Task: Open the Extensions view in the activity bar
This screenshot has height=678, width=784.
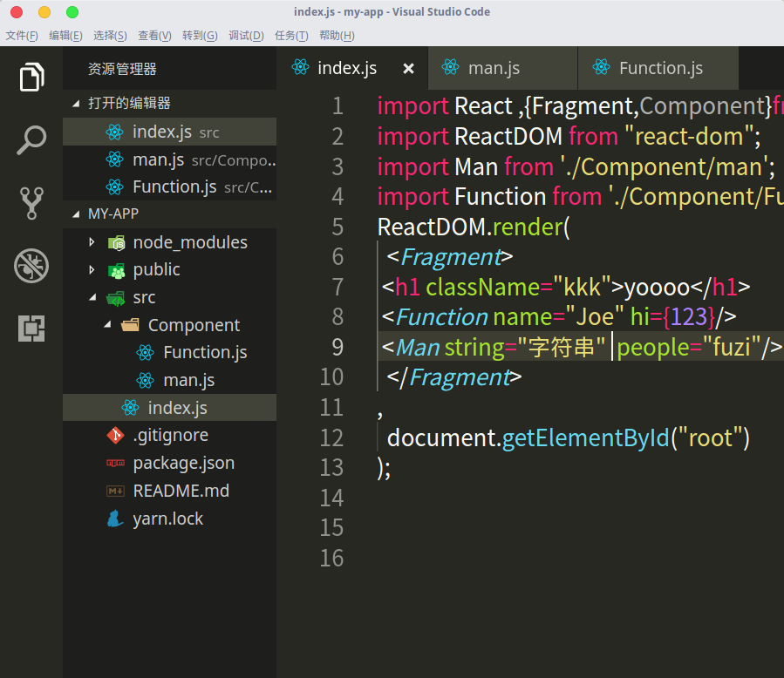Action: tap(31, 329)
